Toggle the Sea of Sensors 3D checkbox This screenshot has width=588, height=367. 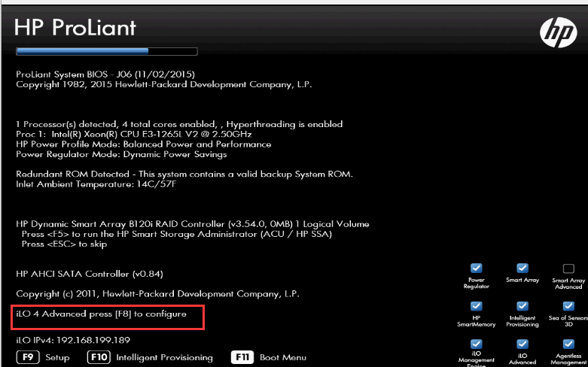click(x=569, y=306)
